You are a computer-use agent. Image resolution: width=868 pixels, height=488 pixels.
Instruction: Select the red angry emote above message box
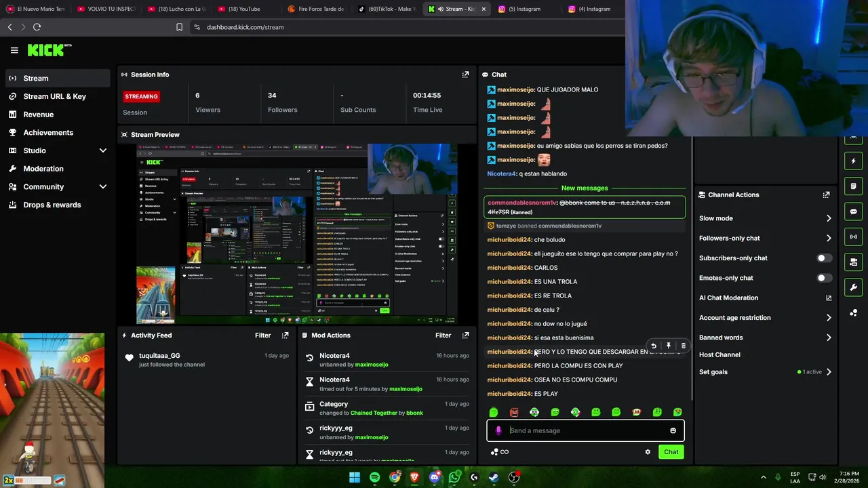[x=514, y=412]
